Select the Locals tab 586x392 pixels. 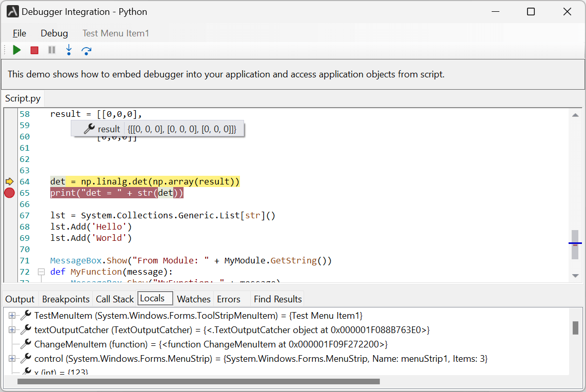tap(155, 298)
